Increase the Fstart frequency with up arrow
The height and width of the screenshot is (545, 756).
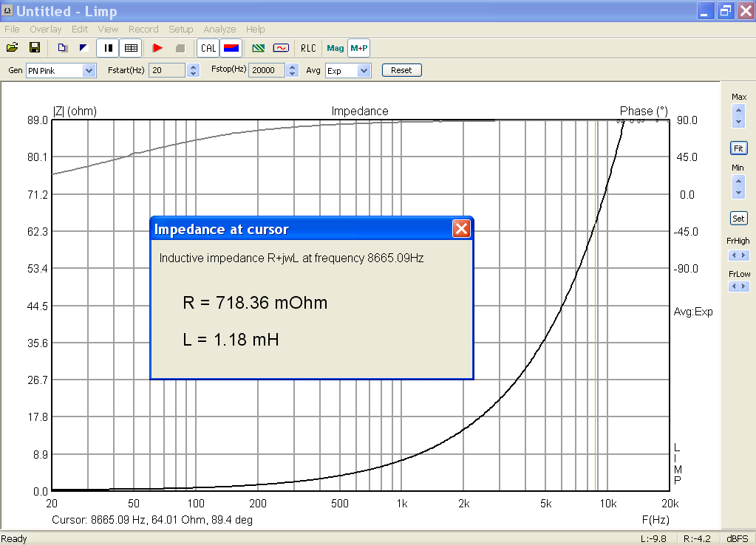tap(194, 67)
